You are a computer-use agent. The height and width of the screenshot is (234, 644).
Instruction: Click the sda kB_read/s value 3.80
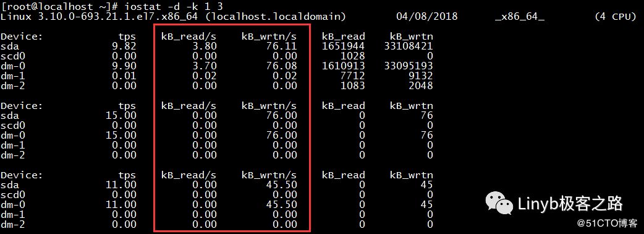pyautogui.click(x=204, y=46)
